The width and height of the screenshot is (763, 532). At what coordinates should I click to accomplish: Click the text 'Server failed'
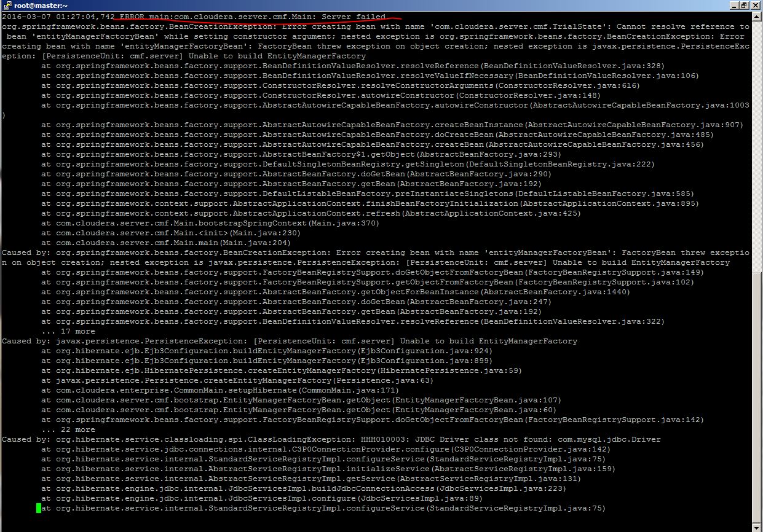(x=354, y=17)
